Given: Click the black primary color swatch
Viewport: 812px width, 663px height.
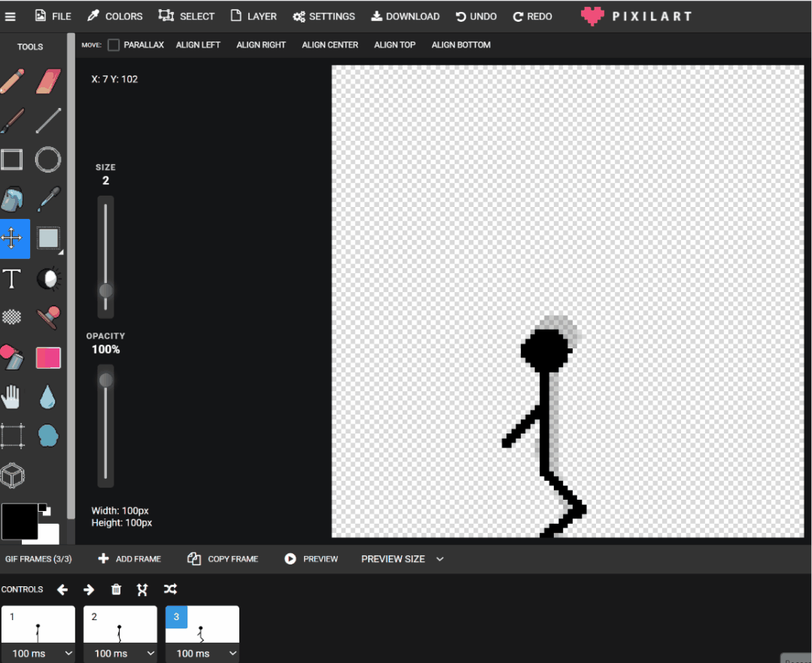Looking at the screenshot, I should click(x=20, y=522).
